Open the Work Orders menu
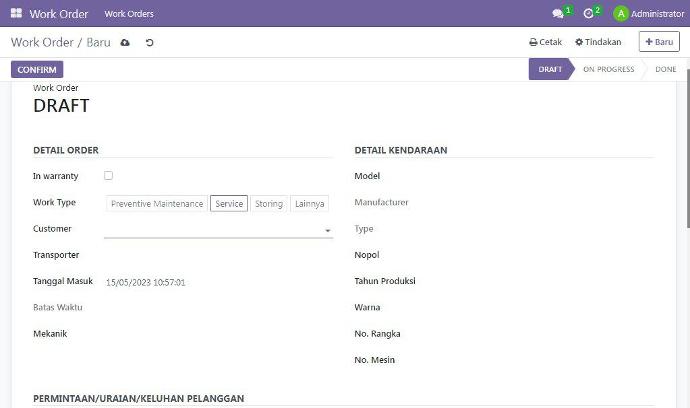The height and width of the screenshot is (408, 690). point(129,14)
